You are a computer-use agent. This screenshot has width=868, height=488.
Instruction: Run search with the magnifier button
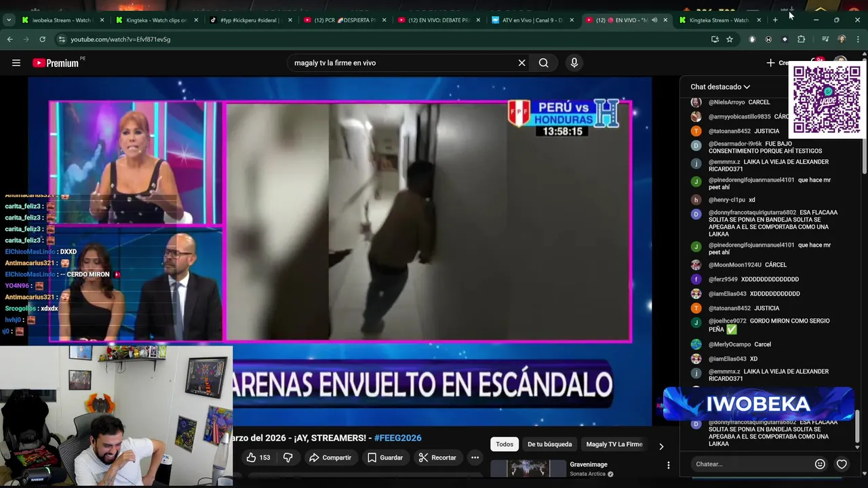point(543,63)
